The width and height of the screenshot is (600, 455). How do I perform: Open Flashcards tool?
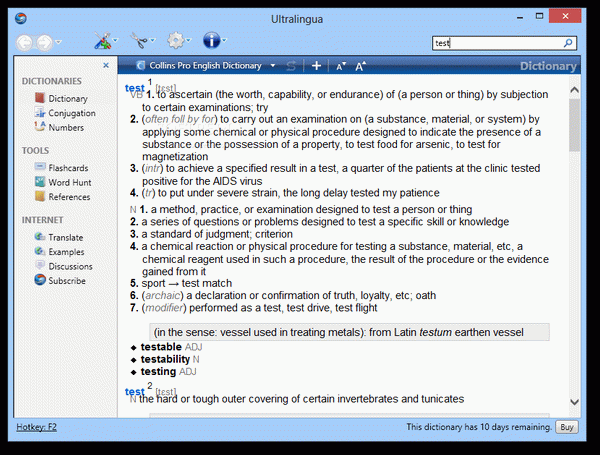point(68,168)
